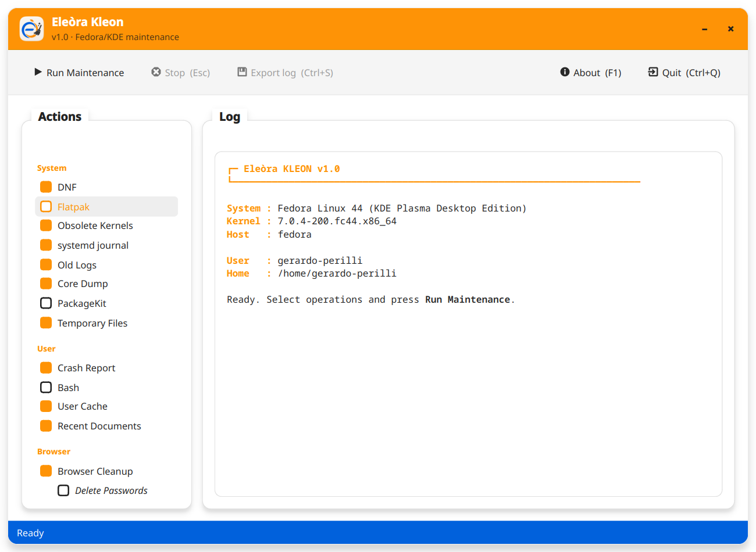Click the user value 'gerardo-perilli'
This screenshot has width=756, height=552.
coord(320,260)
